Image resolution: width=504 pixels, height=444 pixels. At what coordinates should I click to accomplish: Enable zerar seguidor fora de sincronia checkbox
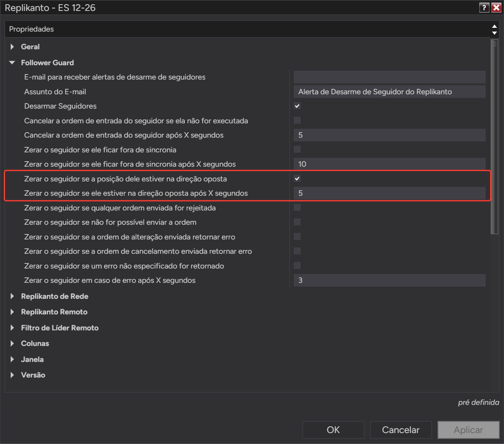[297, 150]
